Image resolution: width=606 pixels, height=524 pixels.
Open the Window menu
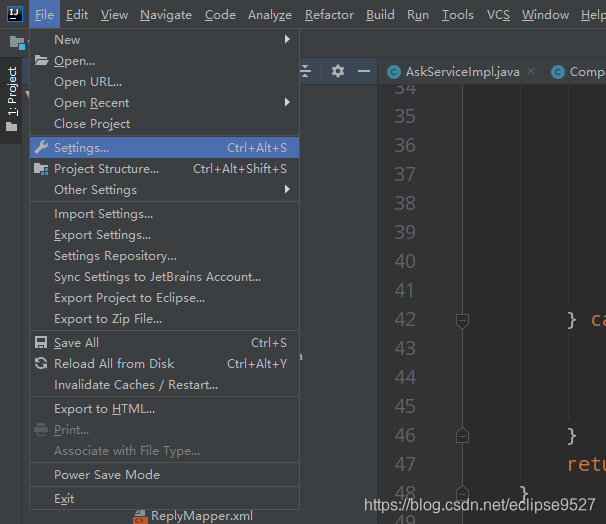pos(545,15)
